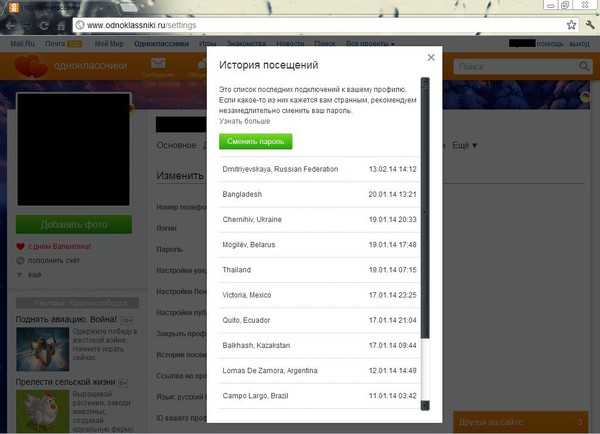Click the aviation game ad thumbnail
Image resolution: width=600 pixels, height=434 pixels.
coord(42,349)
